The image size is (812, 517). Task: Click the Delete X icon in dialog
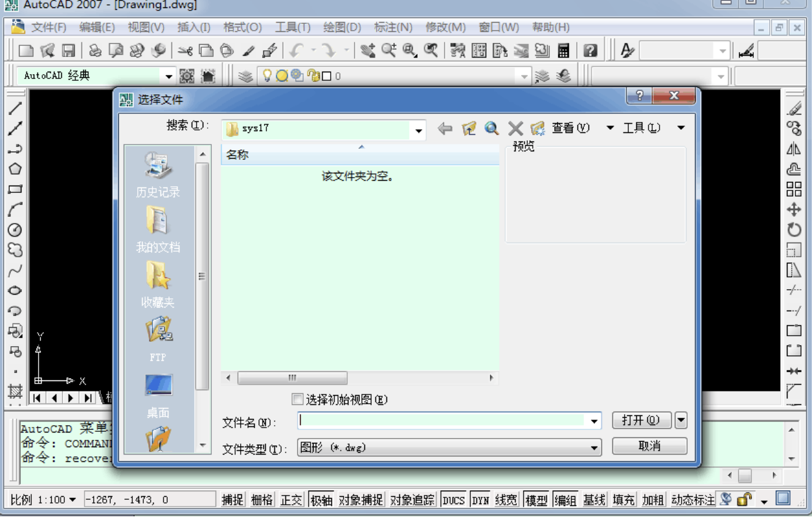pos(515,128)
